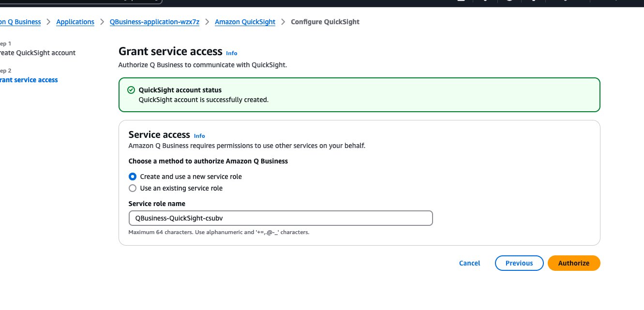Image resolution: width=644 pixels, height=310 pixels.
Task: Click Configure QuickSight breadcrumb text
Action: [325, 22]
